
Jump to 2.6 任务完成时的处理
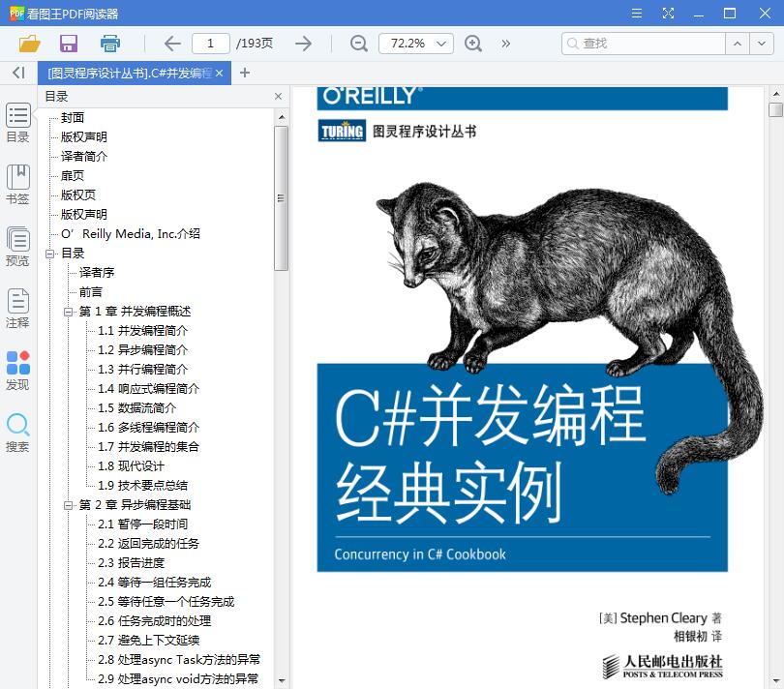(x=155, y=621)
